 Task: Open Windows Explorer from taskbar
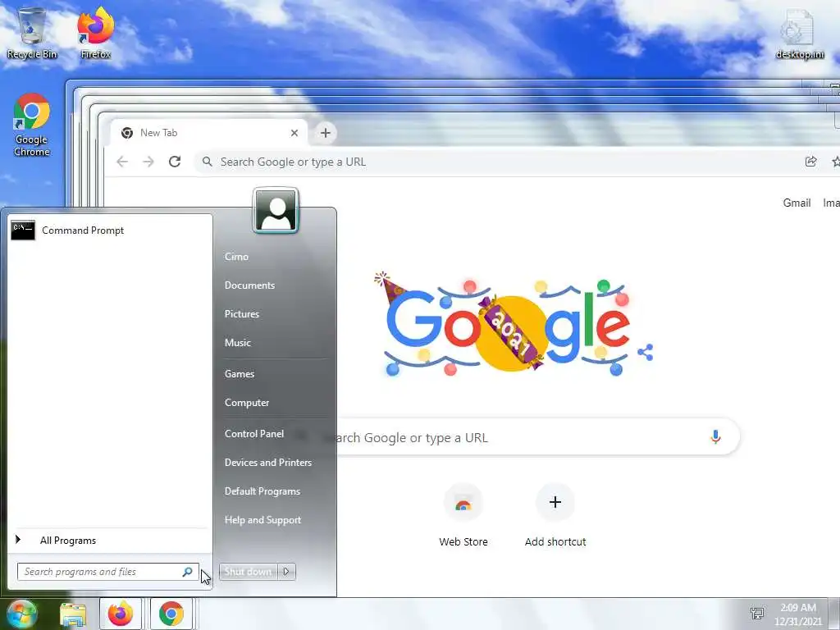click(73, 614)
